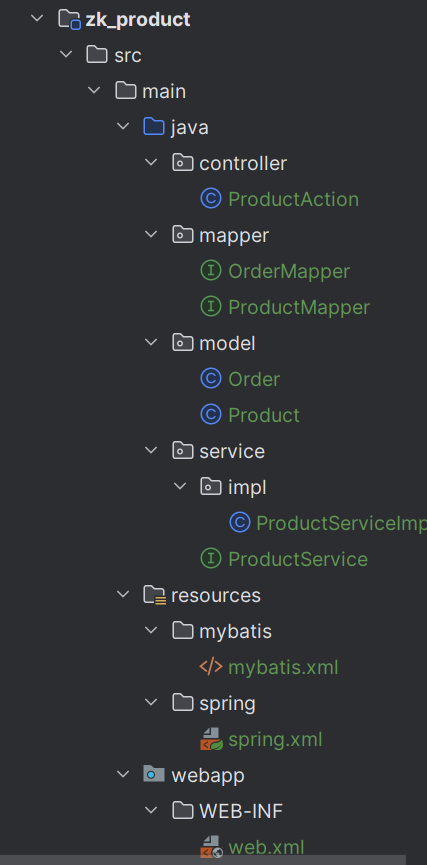
Task: Click the OrderMapper interface icon
Action: click(211, 271)
